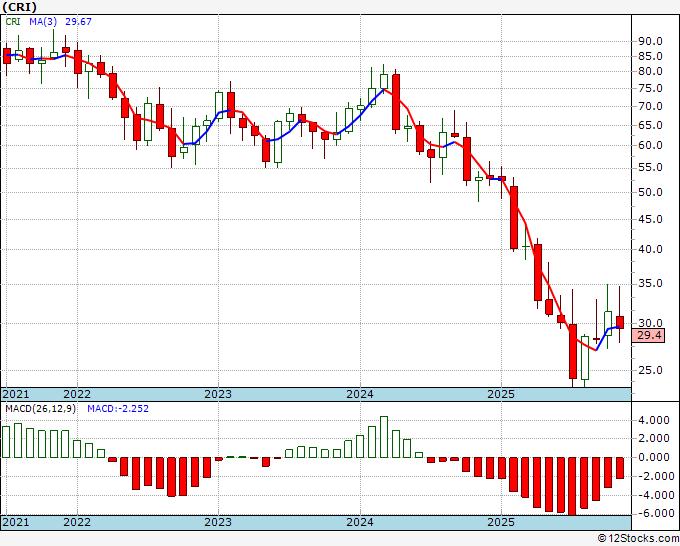This screenshot has width=680, height=546.
Task: Click 2023 on the price chart time axis
Action: (218, 394)
